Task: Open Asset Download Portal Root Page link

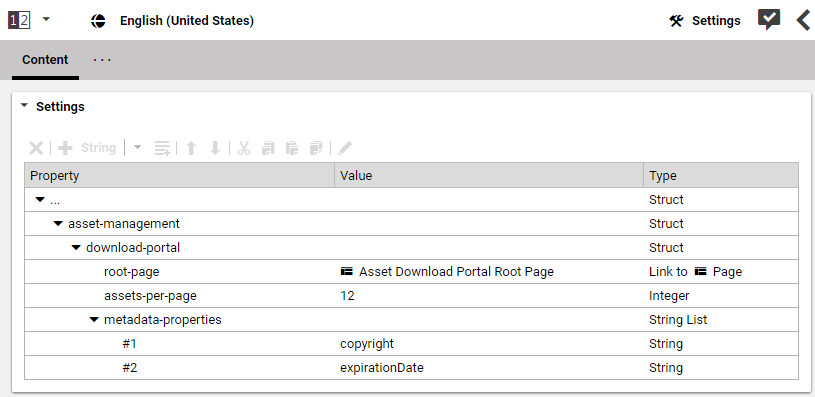Action: click(456, 272)
